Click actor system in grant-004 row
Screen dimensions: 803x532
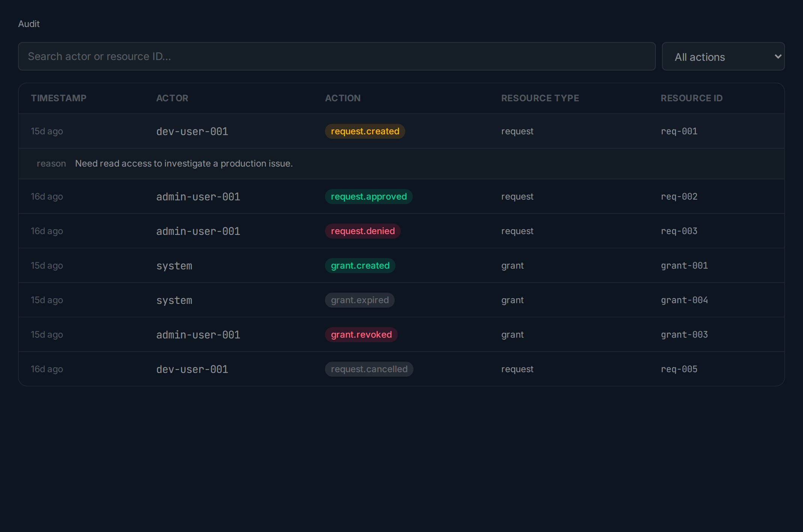(x=174, y=300)
